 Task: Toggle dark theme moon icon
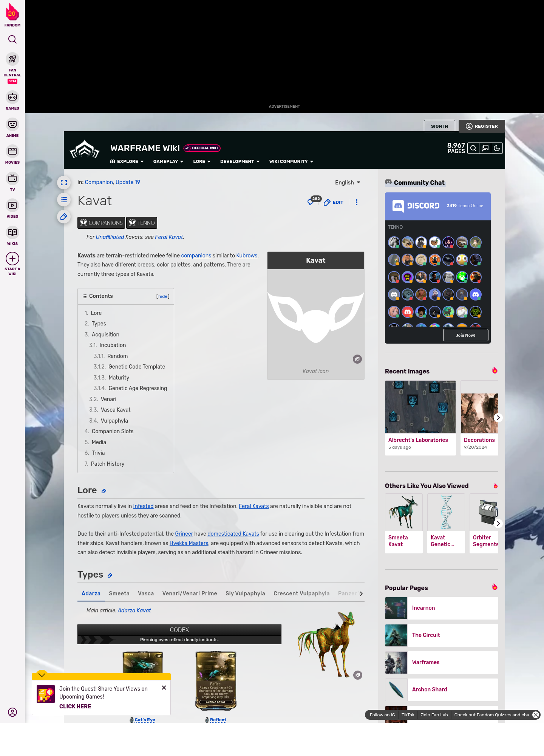click(497, 148)
